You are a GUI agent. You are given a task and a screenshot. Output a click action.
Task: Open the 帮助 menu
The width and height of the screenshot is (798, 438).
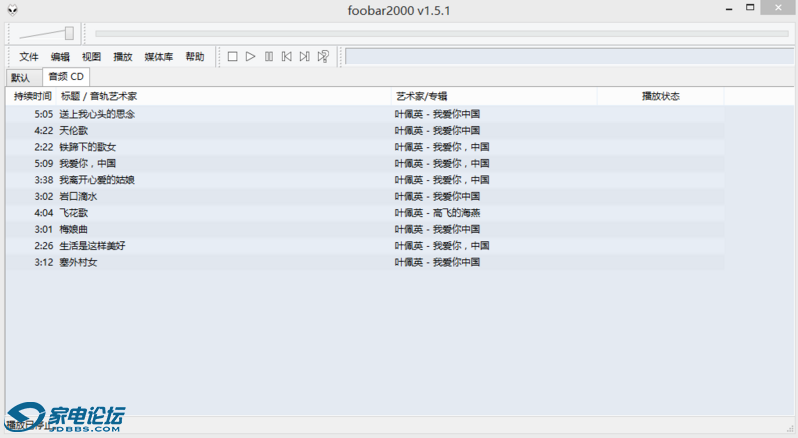click(195, 57)
